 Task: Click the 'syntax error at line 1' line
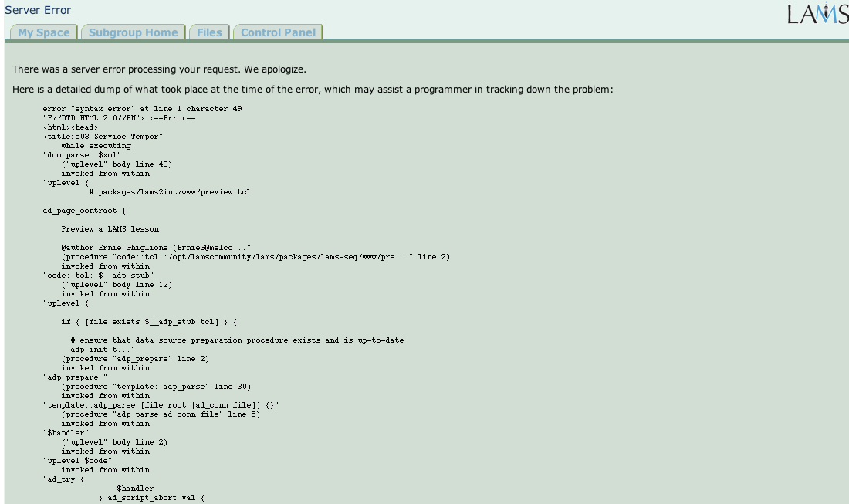142,109
